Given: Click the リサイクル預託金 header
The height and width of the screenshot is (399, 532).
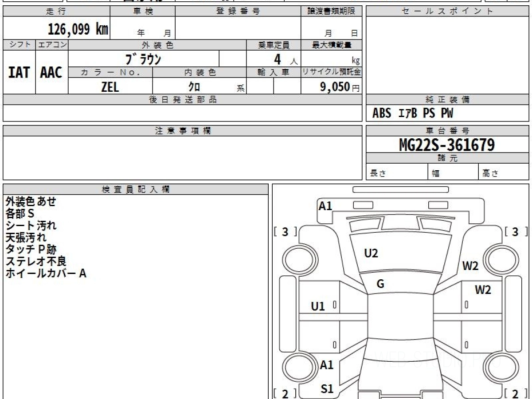Looking at the screenshot, I should [x=332, y=72].
